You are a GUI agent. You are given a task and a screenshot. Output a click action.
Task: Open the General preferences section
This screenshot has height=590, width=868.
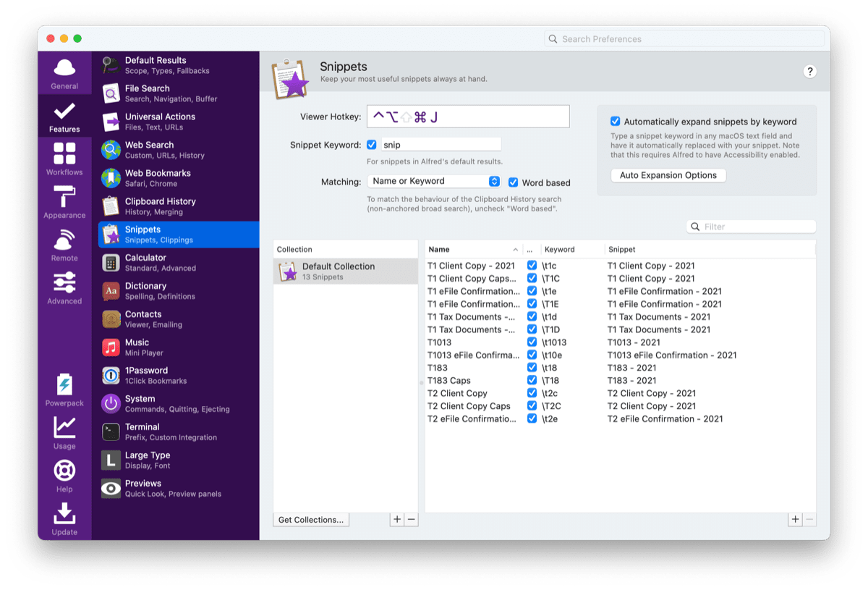(x=64, y=73)
